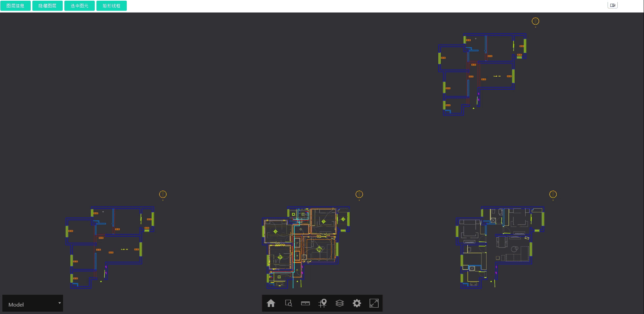Toggle fullscreen with the expand arrows icon
This screenshot has height=314, width=644.
374,303
